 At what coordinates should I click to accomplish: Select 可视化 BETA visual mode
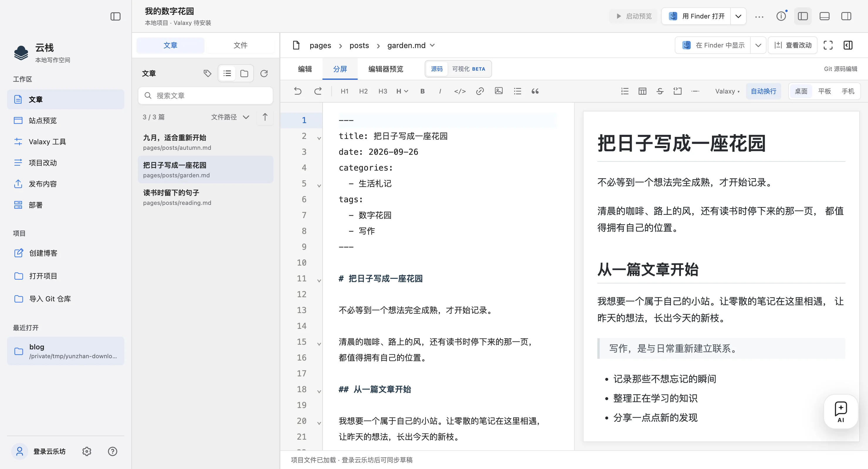468,69
